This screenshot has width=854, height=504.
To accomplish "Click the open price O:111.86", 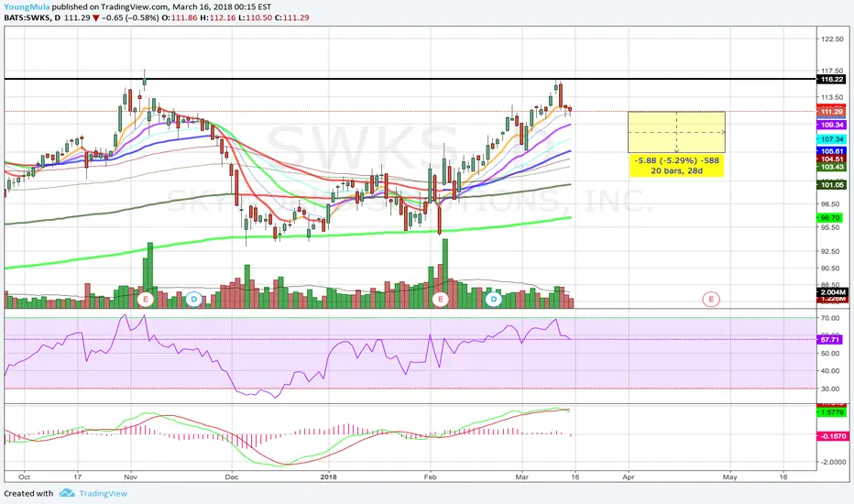I will point(181,17).
